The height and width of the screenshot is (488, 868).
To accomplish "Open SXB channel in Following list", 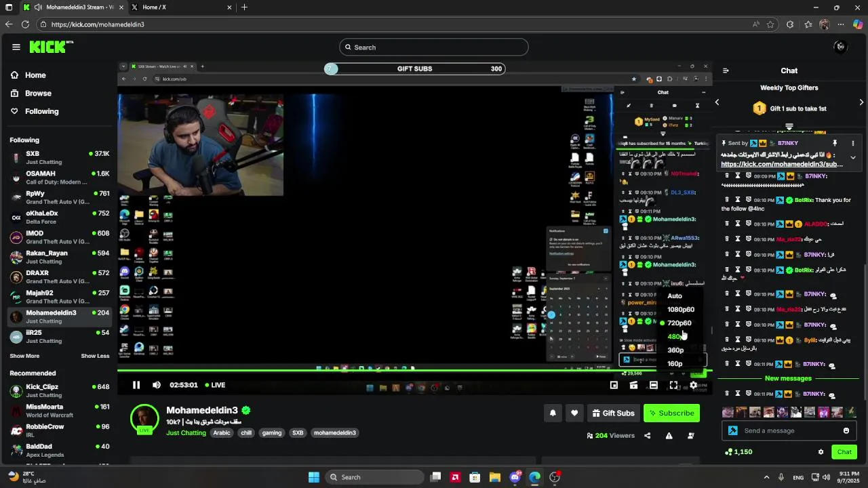I will (x=60, y=157).
